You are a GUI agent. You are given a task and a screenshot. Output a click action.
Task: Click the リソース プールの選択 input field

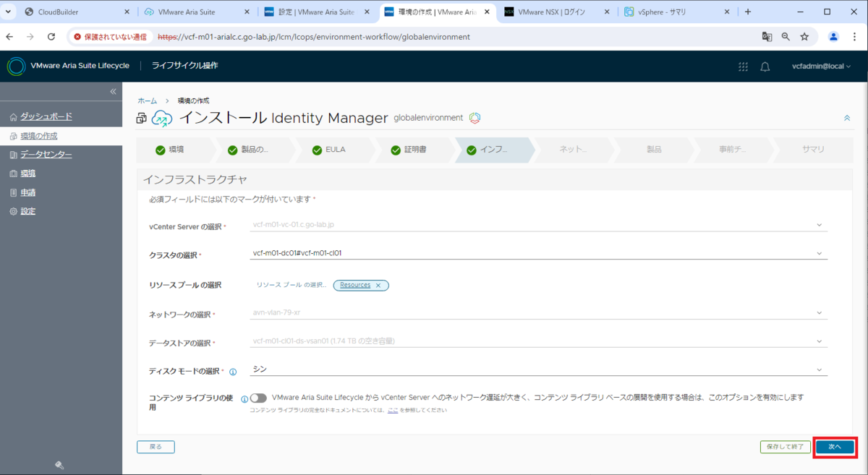pyautogui.click(x=291, y=286)
